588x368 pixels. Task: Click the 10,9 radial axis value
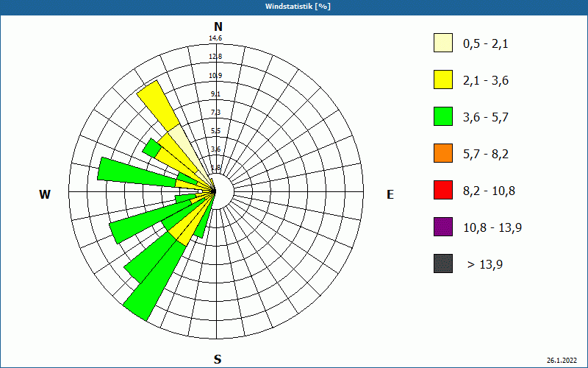(215, 76)
